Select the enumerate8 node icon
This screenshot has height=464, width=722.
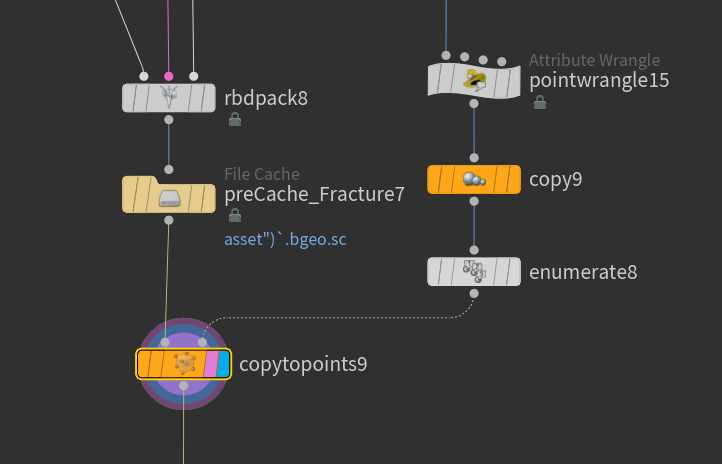[474, 272]
